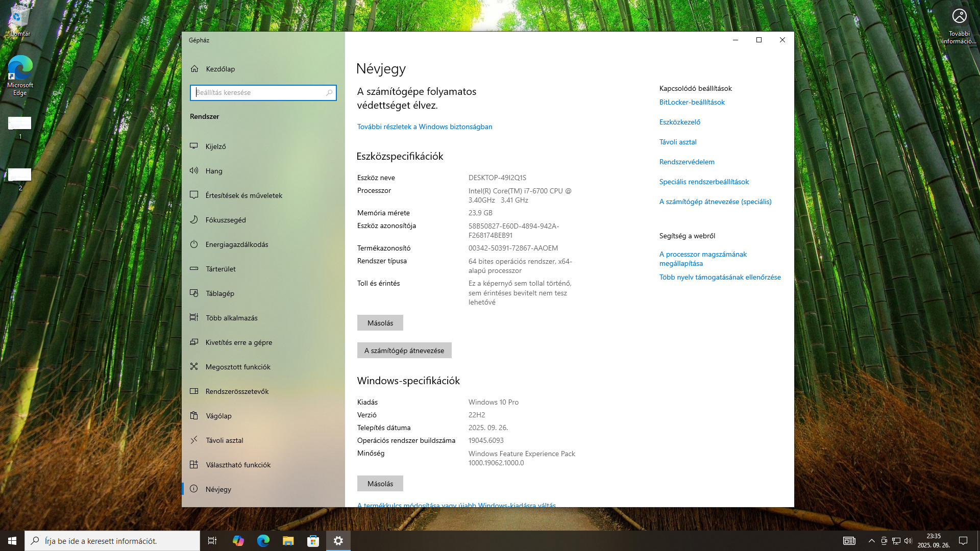This screenshot has width=980, height=551.
Task: Click the Kezdőlap home icon
Action: tap(194, 68)
